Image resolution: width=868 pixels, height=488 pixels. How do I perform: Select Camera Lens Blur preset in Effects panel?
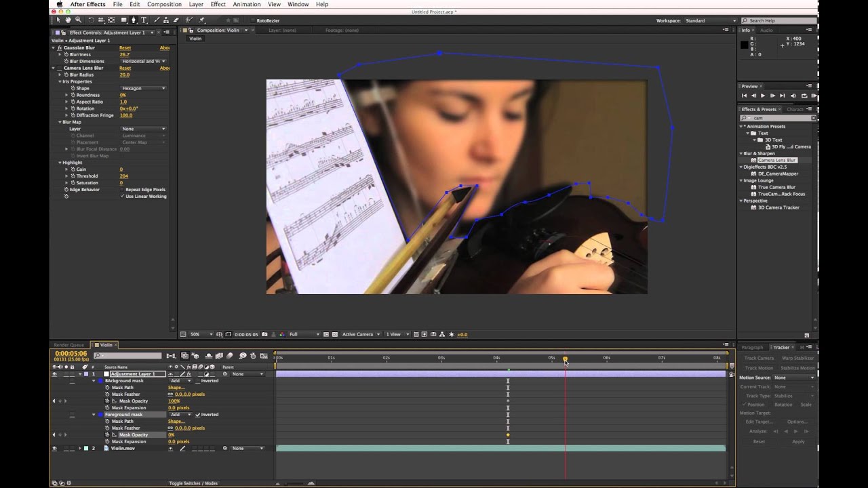(x=777, y=160)
